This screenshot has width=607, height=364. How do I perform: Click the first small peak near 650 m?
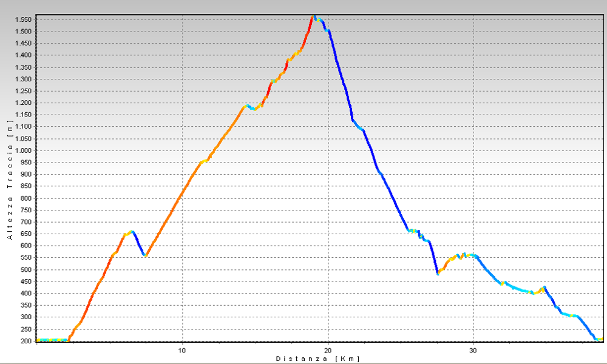click(x=132, y=231)
